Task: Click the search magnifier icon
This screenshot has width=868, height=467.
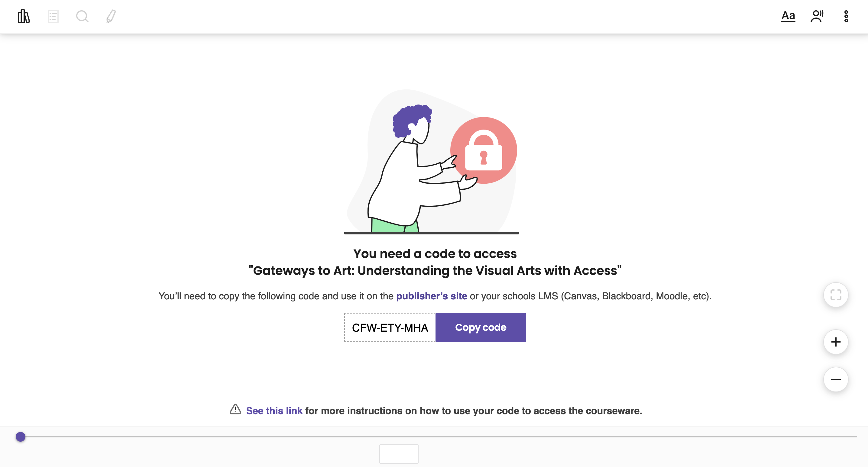Action: click(82, 16)
